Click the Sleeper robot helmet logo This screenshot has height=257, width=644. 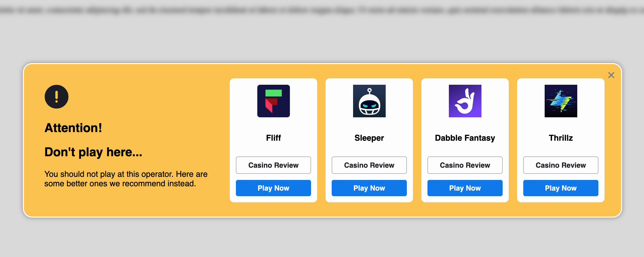point(369,101)
